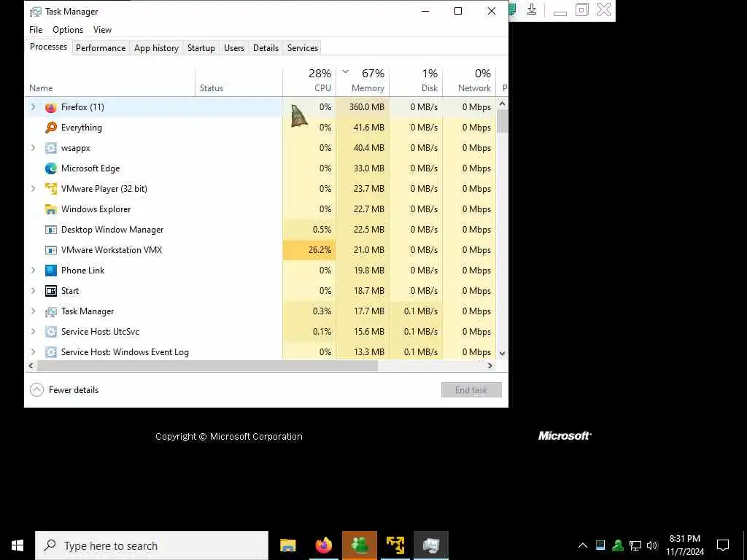Expand the Firefox (11) process group

33,107
